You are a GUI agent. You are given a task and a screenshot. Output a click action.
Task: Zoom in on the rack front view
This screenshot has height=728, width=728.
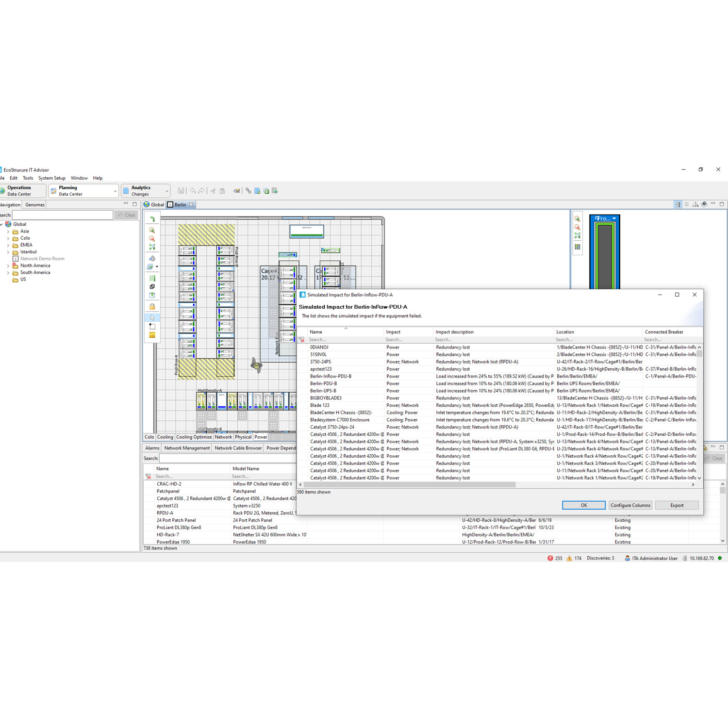click(x=577, y=219)
